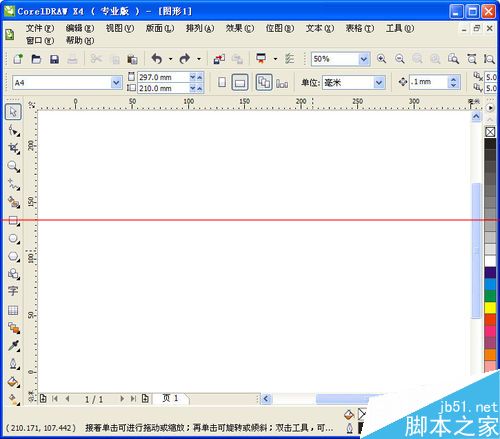Viewport: 500px width, 439px height.
Task: Open the units dropdown showing 毫米
Action: tap(379, 82)
